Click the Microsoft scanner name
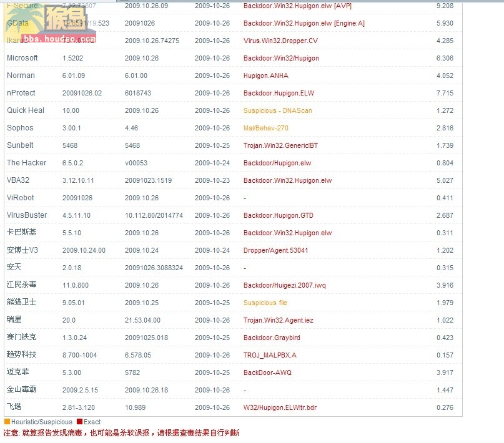This screenshot has height=443, width=504. click(x=22, y=58)
